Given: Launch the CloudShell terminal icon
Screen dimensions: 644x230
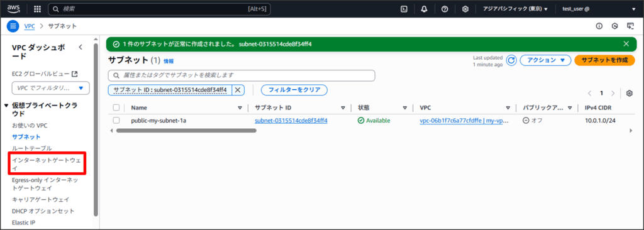Looking at the screenshot, I should point(404,9).
